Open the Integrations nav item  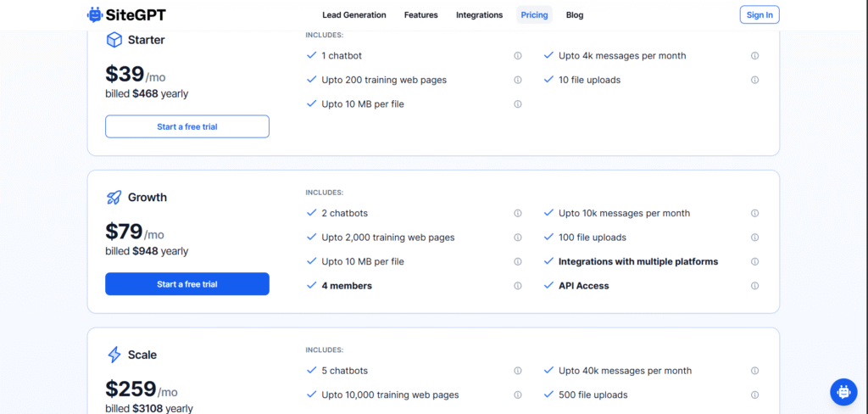(480, 15)
